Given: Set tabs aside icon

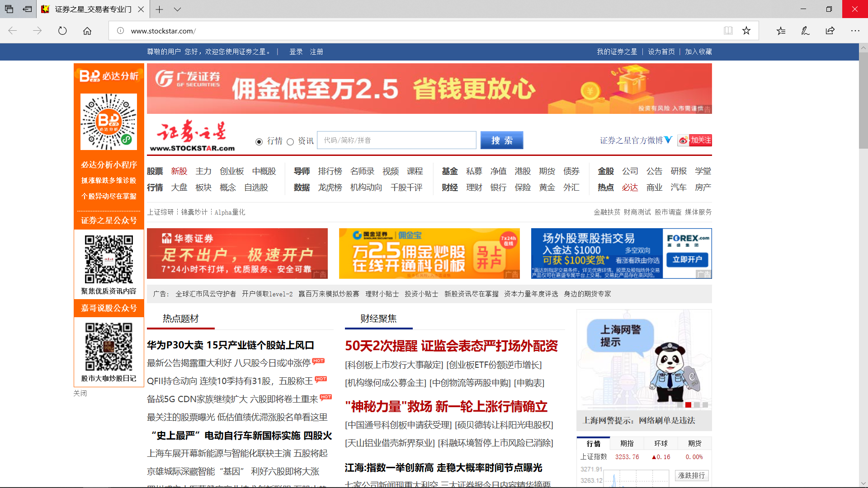Looking at the screenshot, I should (27, 9).
